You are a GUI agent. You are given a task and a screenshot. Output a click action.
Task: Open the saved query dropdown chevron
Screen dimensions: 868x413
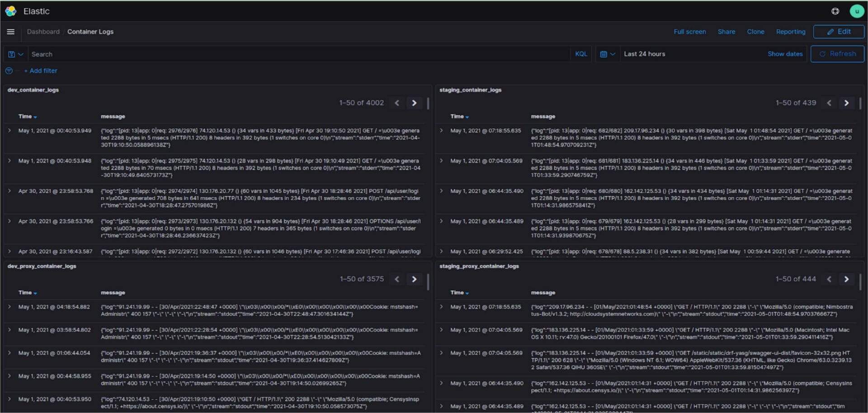coord(20,54)
